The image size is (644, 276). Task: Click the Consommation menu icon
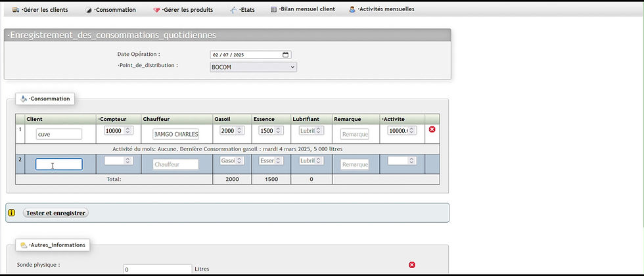89,10
